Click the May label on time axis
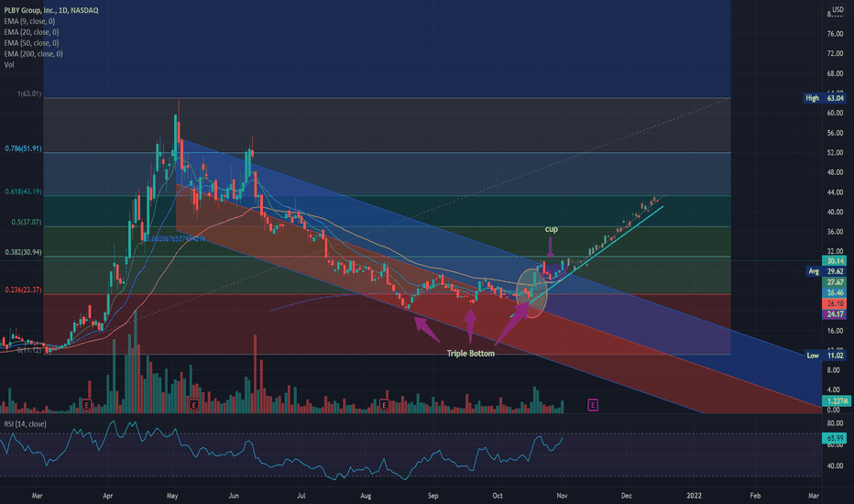854x504 pixels. [x=172, y=496]
